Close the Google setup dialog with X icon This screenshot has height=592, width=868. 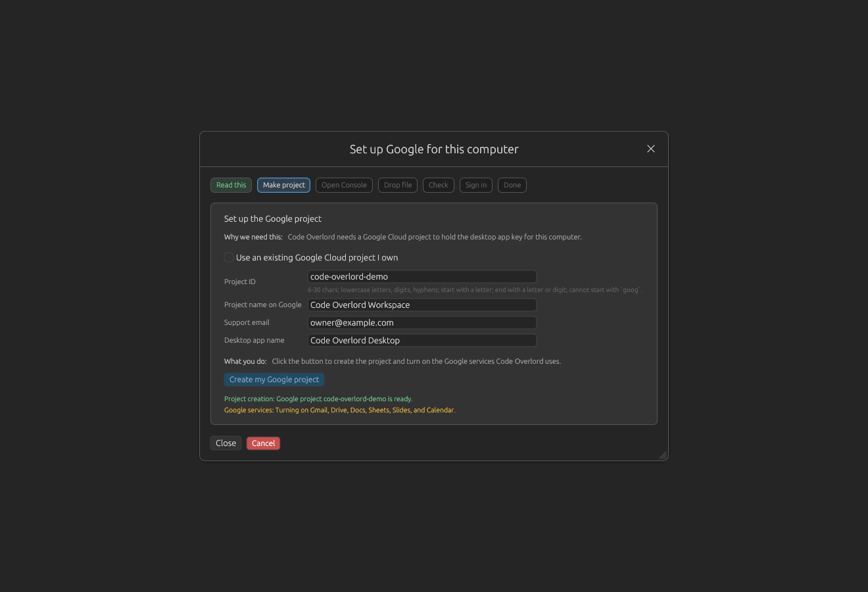click(651, 149)
